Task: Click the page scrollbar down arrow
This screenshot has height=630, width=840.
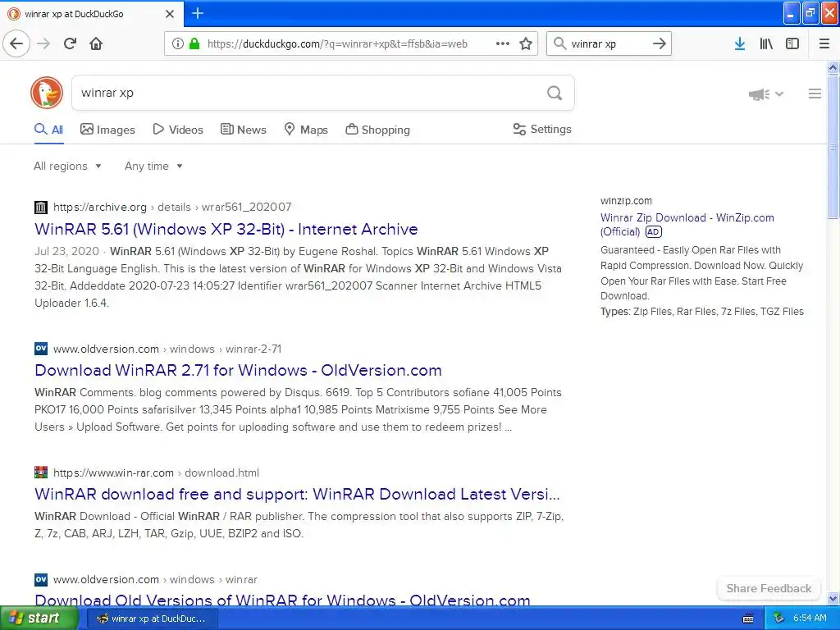Action: (833, 598)
